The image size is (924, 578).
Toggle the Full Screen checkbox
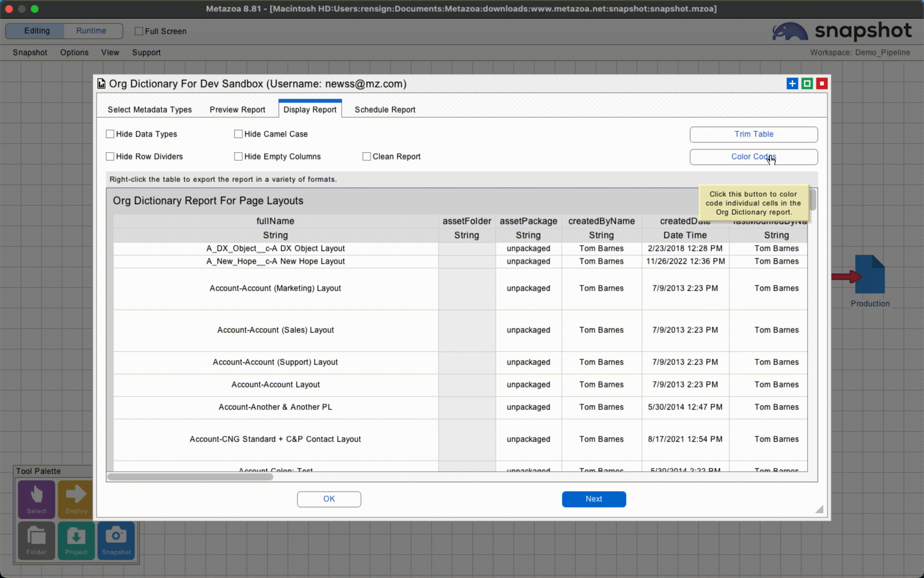pyautogui.click(x=139, y=31)
